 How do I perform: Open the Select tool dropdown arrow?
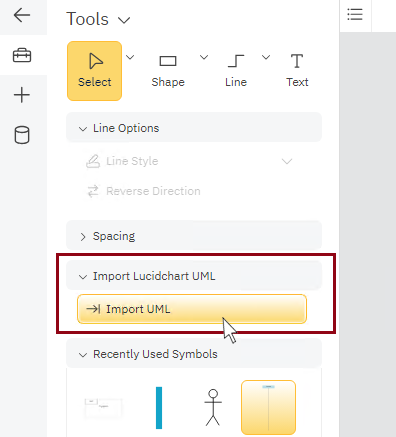click(x=130, y=57)
